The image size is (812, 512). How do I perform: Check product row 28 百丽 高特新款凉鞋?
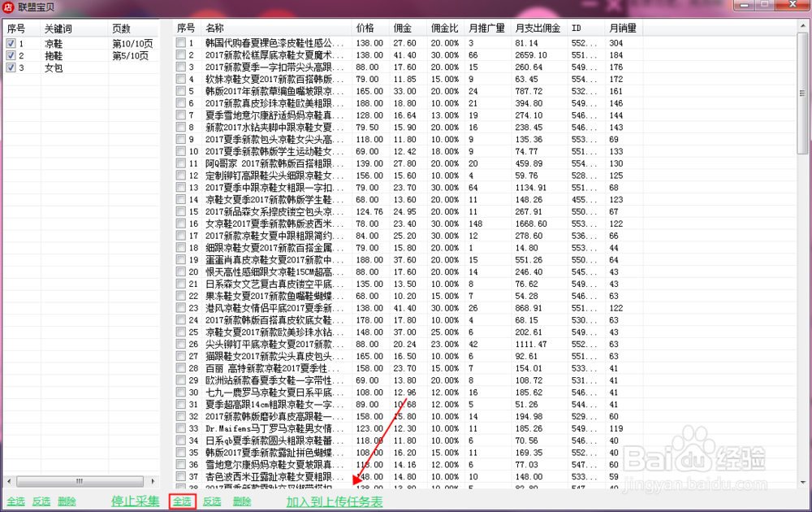[x=181, y=368]
